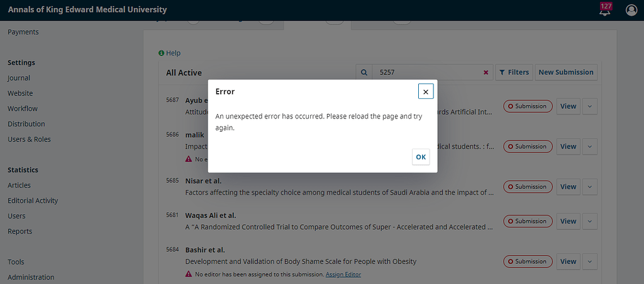Open the Filters panel

[x=514, y=72]
